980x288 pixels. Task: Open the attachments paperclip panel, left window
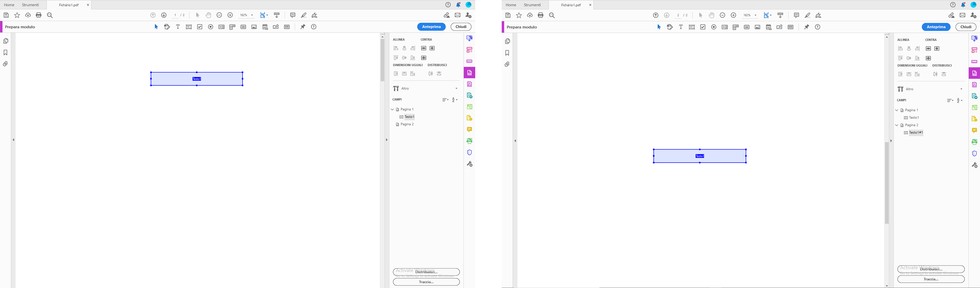6,64
